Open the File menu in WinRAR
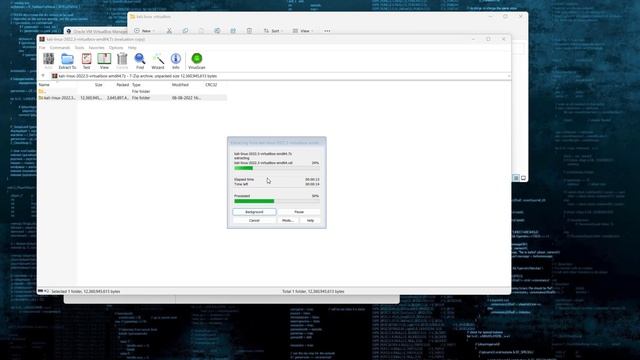Screen dimensions: 640x360 tap(42, 48)
